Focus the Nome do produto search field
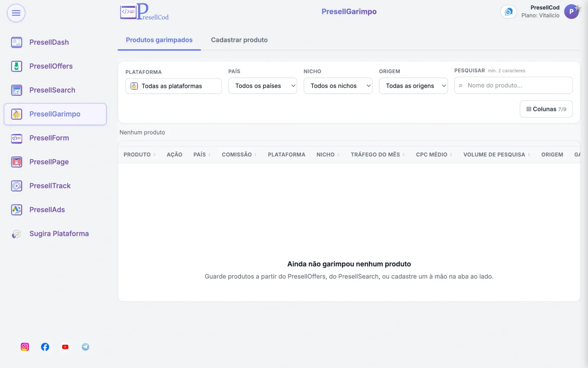 (x=513, y=85)
